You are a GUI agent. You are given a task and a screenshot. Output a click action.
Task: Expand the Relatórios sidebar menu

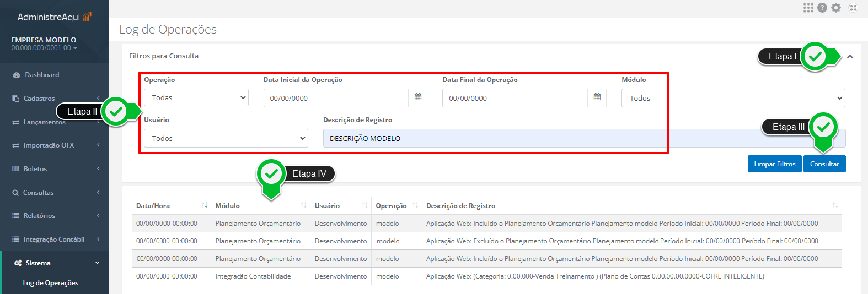tap(54, 216)
